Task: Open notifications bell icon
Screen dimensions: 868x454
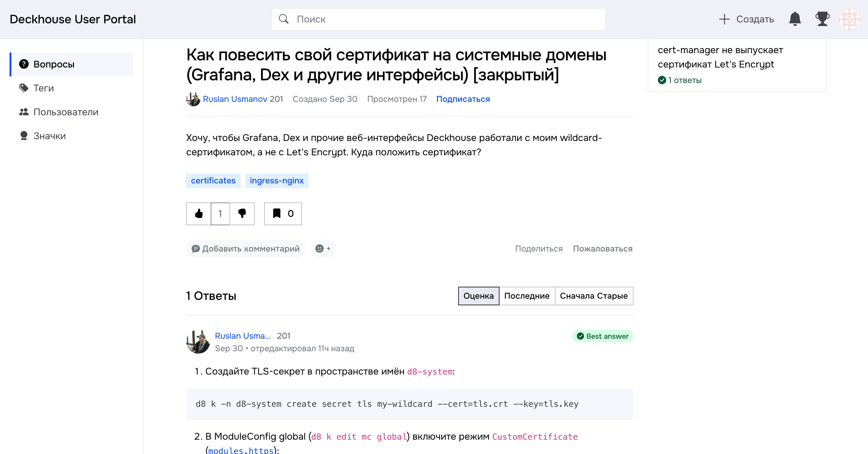Action: tap(794, 19)
